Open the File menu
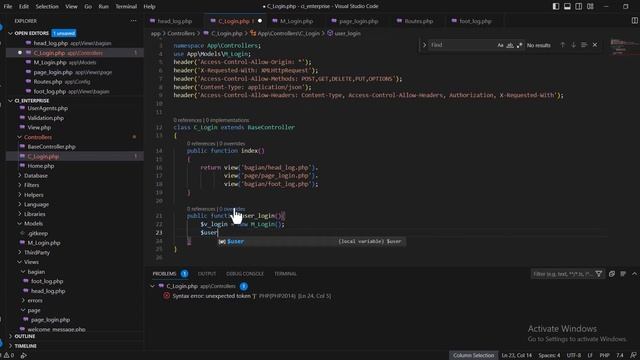This screenshot has height=360, width=640. point(8,7)
